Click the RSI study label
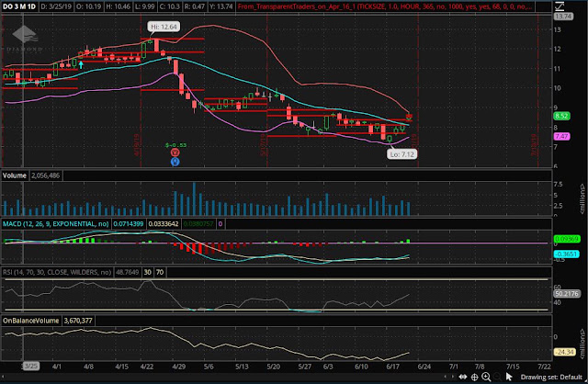588x384 pixels. 57,272
